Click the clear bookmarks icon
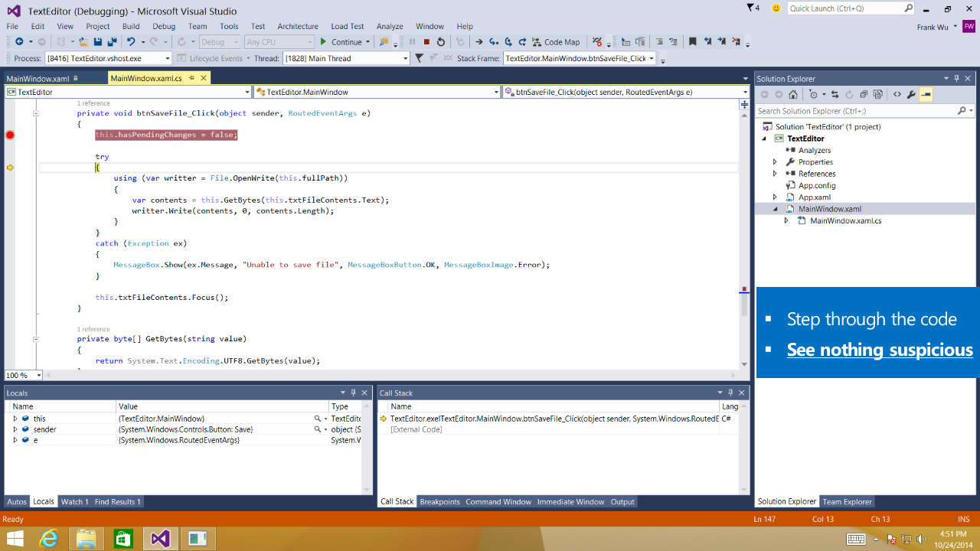The image size is (980, 551). click(737, 42)
